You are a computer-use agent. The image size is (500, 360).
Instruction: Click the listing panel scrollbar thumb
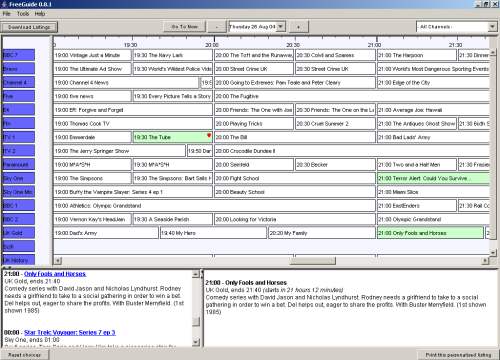(x=196, y=321)
